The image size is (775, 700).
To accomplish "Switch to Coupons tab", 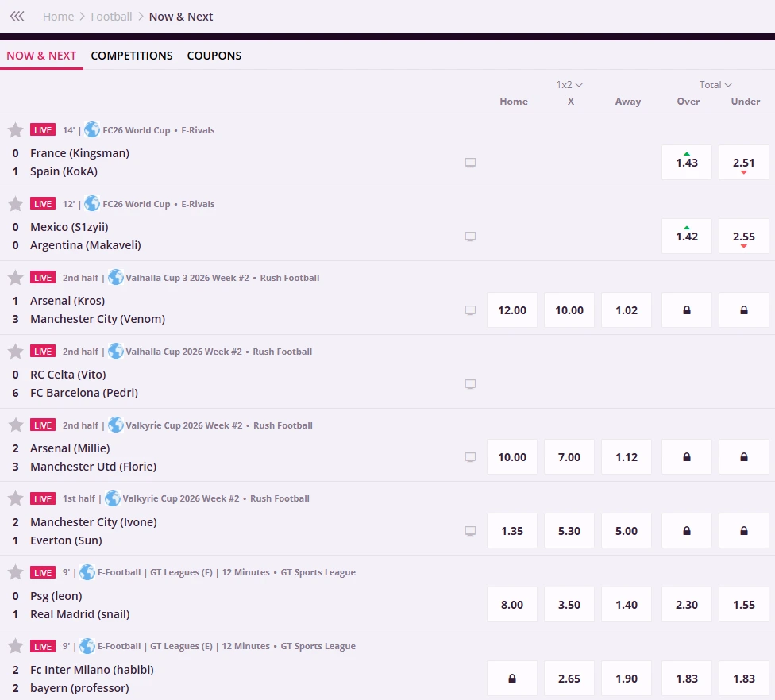I will coord(214,56).
